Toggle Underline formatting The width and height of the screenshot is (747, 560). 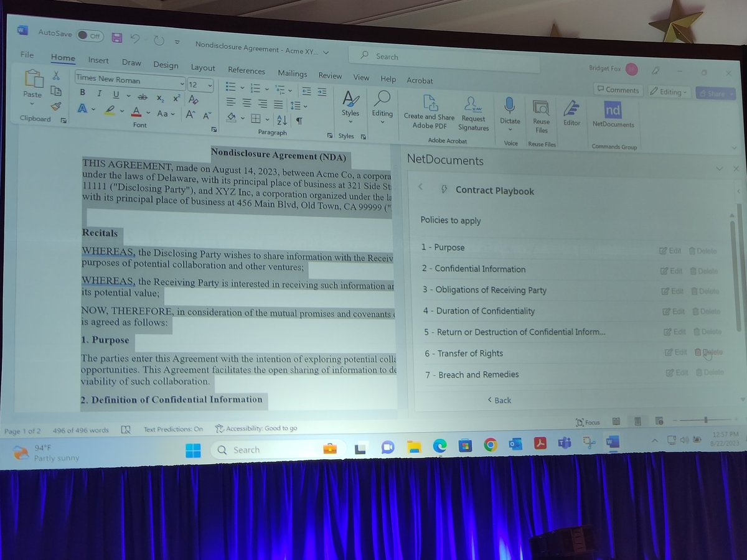(116, 95)
